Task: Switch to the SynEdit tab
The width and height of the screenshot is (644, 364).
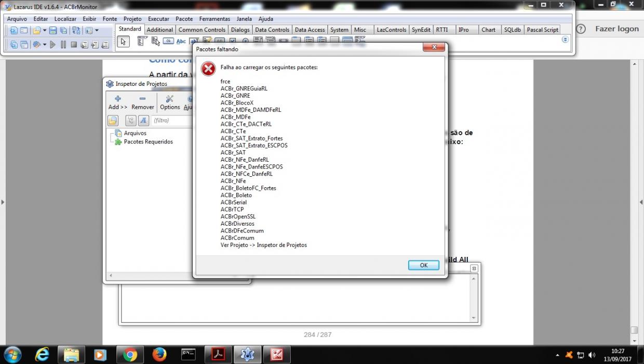Action: 421,30
